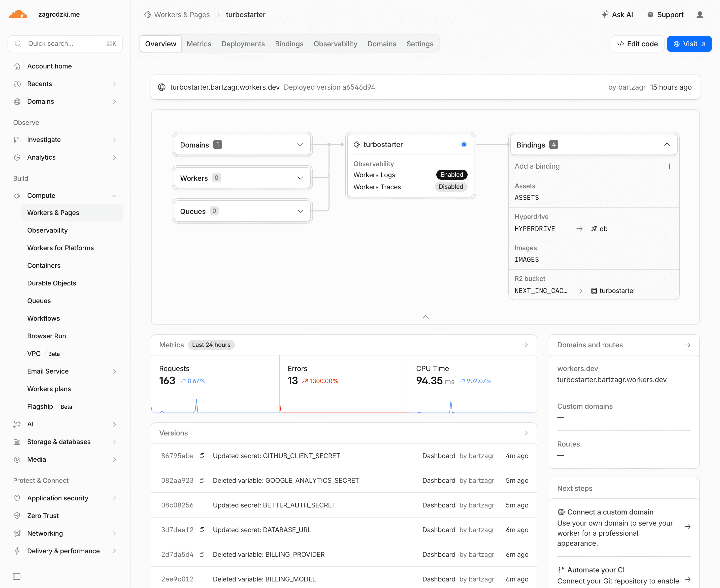The width and height of the screenshot is (720, 588).
Task: Open Durable Objects in sidebar
Action: coord(52,283)
